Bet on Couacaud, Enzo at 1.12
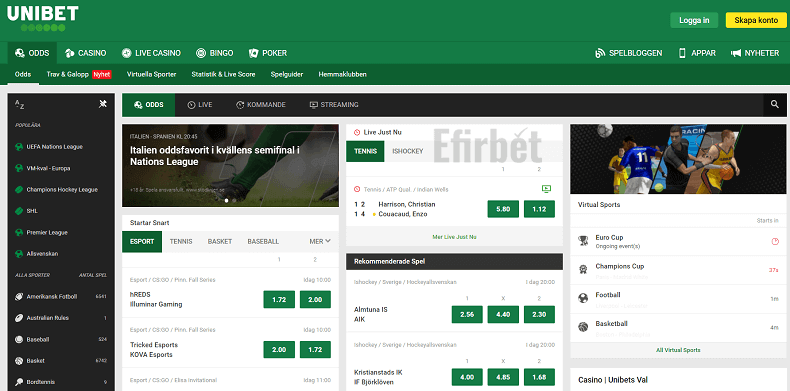The height and width of the screenshot is (391, 790). click(540, 209)
